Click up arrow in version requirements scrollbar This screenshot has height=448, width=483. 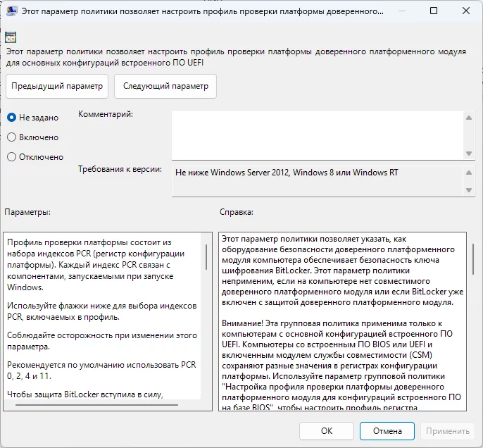pos(468,173)
